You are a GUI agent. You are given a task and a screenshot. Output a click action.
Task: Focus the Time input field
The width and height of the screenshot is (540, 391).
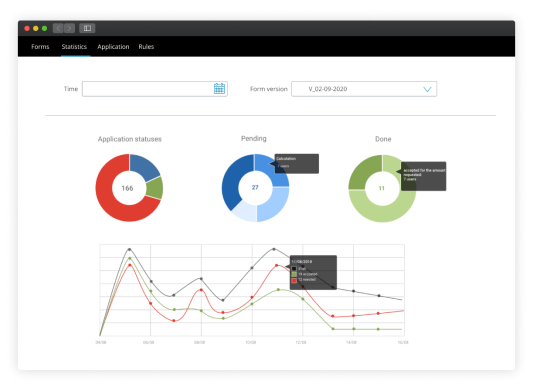coord(155,89)
